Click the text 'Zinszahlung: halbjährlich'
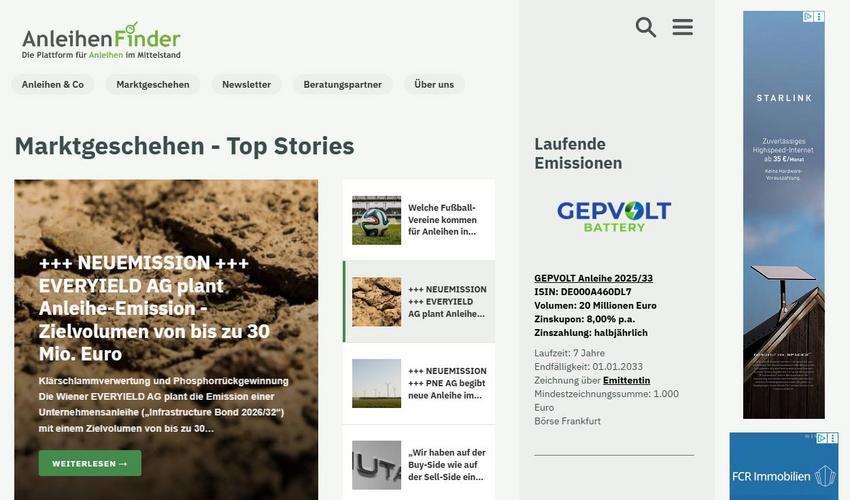 (x=591, y=332)
